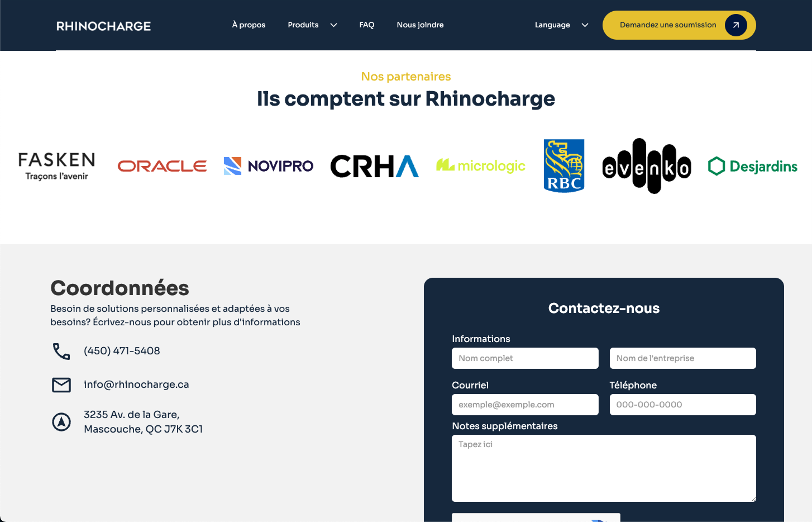The width and height of the screenshot is (812, 522).
Task: Open Nous joindre page
Action: [x=420, y=25]
